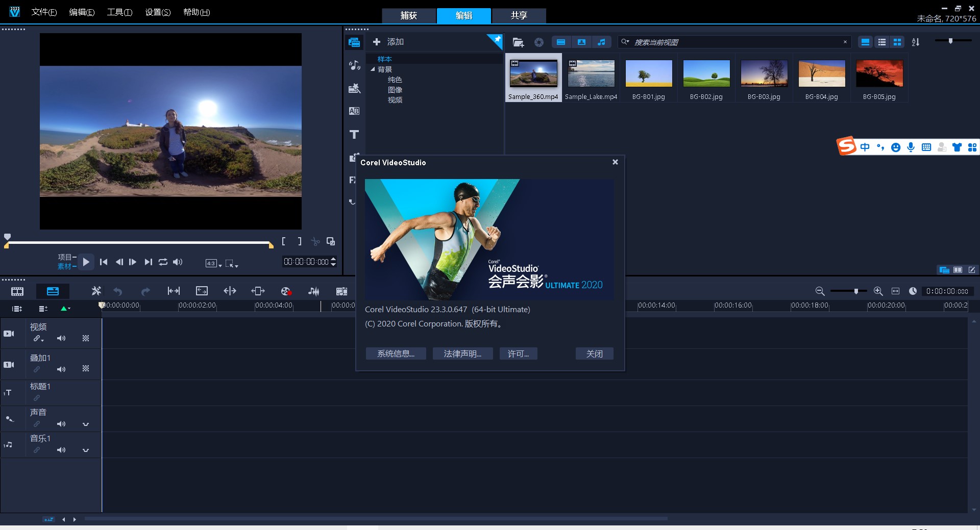This screenshot has height=530, width=980.
Task: Open the green chapter/cue point dropdown
Action: tap(65, 309)
